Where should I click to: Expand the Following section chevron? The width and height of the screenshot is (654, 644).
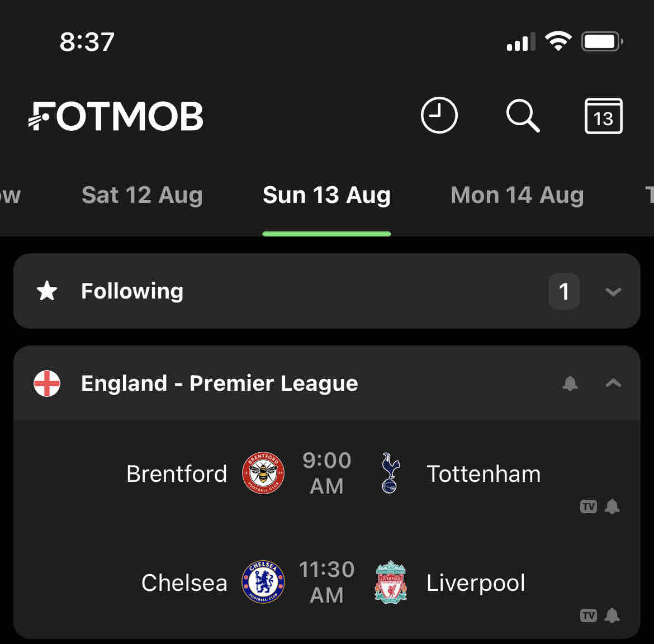point(613,291)
